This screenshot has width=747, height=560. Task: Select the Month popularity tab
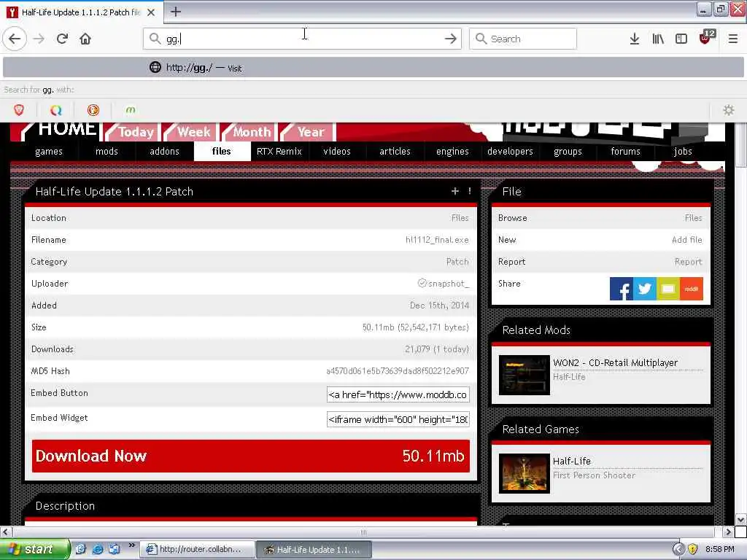click(x=248, y=132)
